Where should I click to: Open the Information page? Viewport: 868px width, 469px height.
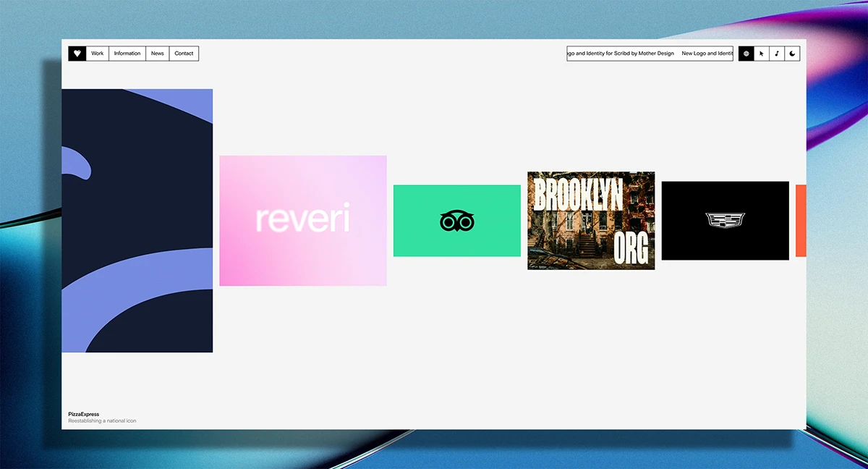click(x=127, y=54)
